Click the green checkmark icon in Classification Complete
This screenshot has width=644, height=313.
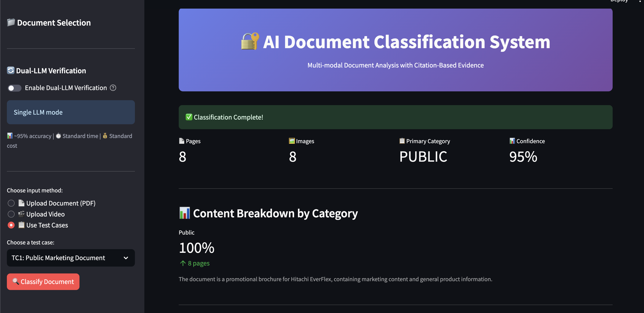pyautogui.click(x=189, y=117)
